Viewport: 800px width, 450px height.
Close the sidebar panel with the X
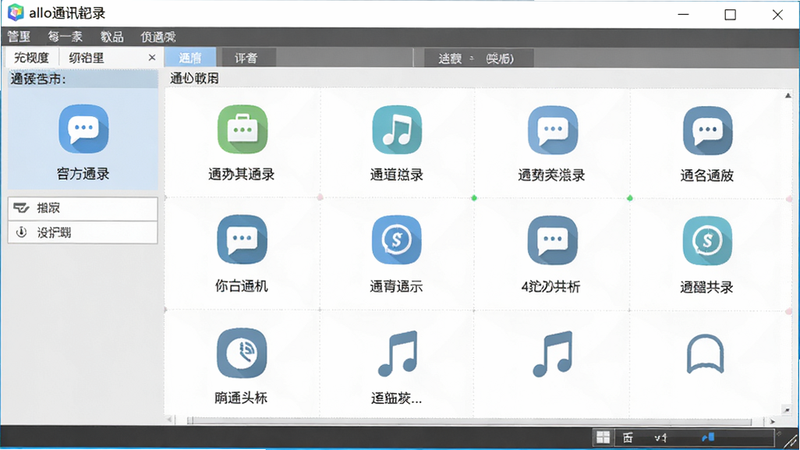click(x=152, y=58)
